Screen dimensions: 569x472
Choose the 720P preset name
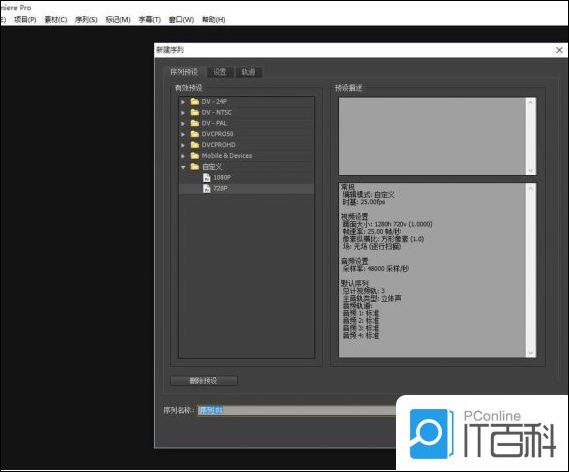tap(220, 188)
